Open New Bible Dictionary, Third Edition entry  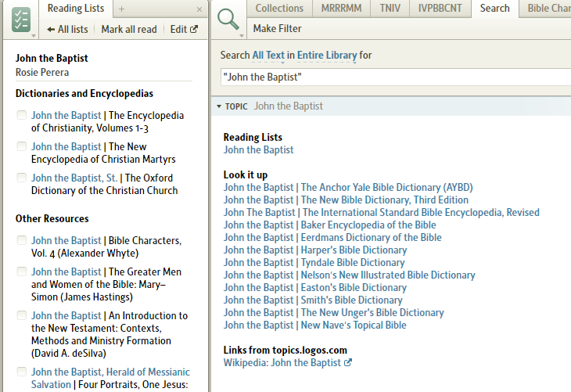(346, 200)
